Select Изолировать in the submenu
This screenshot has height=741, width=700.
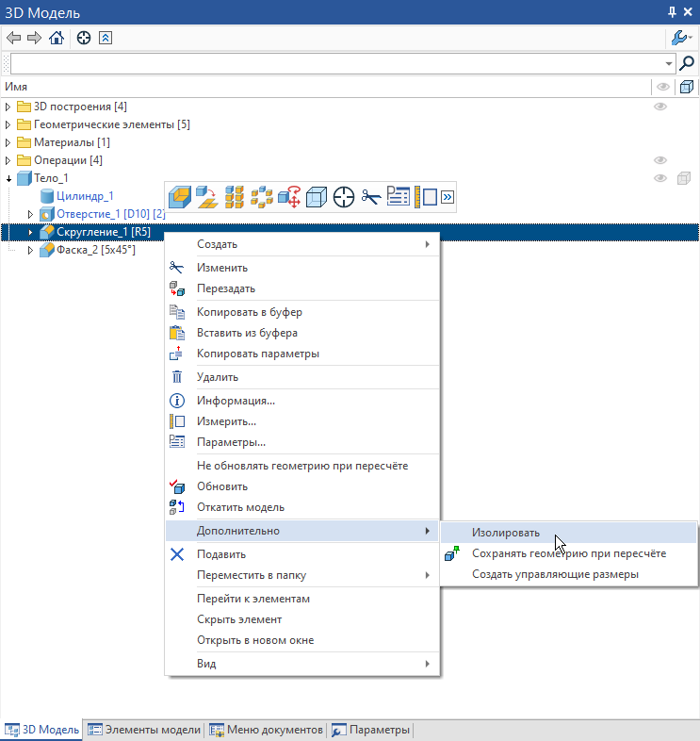pyautogui.click(x=506, y=533)
